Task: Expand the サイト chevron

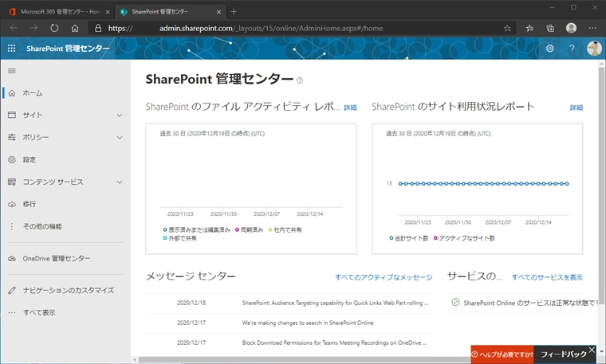Action: [120, 115]
